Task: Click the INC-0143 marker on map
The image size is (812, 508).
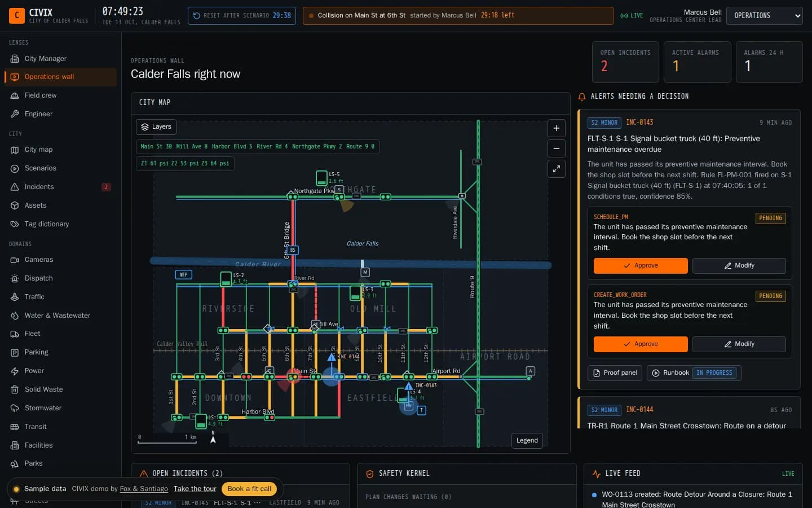Action: pyautogui.click(x=409, y=386)
